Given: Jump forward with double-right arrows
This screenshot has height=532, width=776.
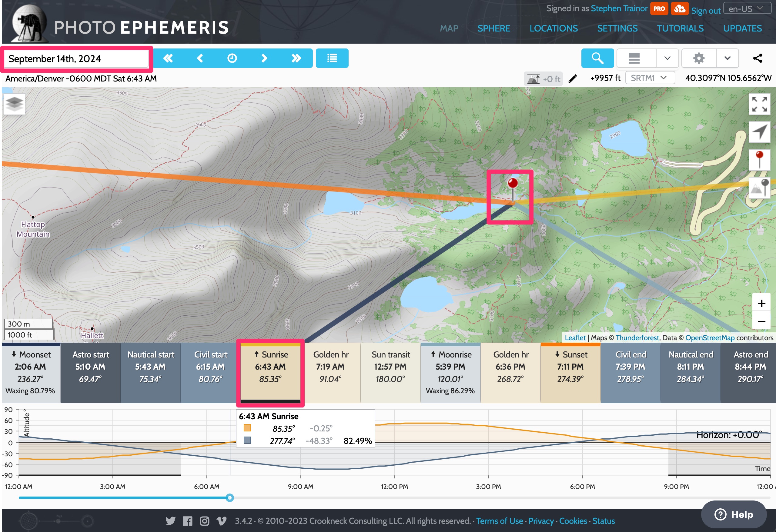Looking at the screenshot, I should point(296,58).
